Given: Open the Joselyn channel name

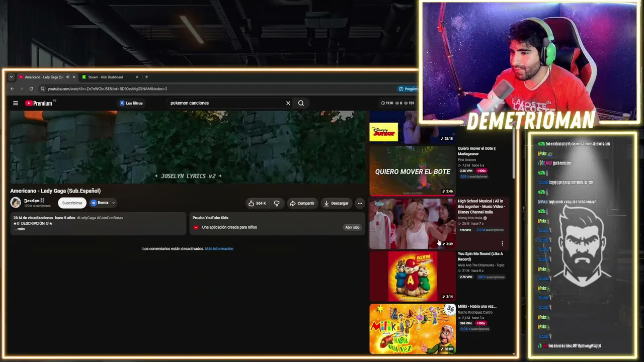Looking at the screenshot, I should pyautogui.click(x=34, y=201).
